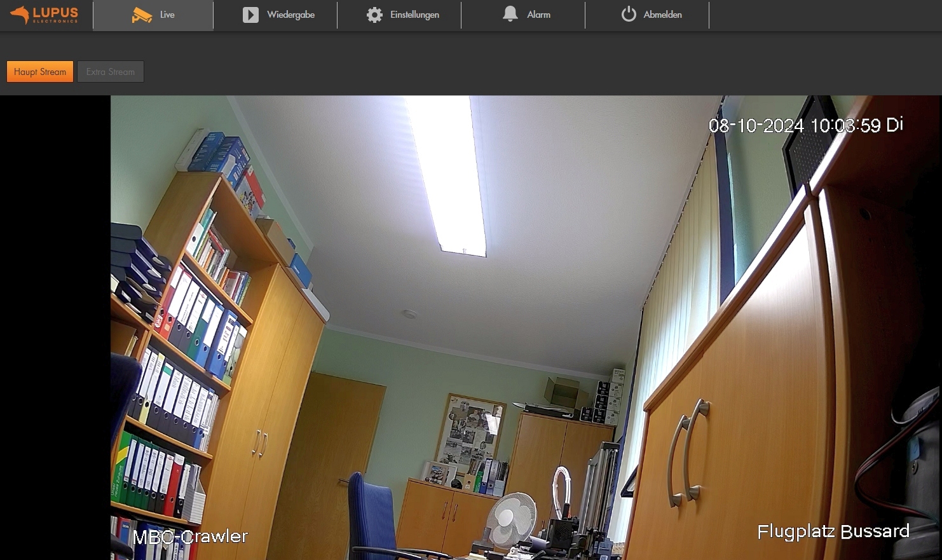Click the Einstellungen gear icon
Screen dimensions: 942x560
[374, 15]
